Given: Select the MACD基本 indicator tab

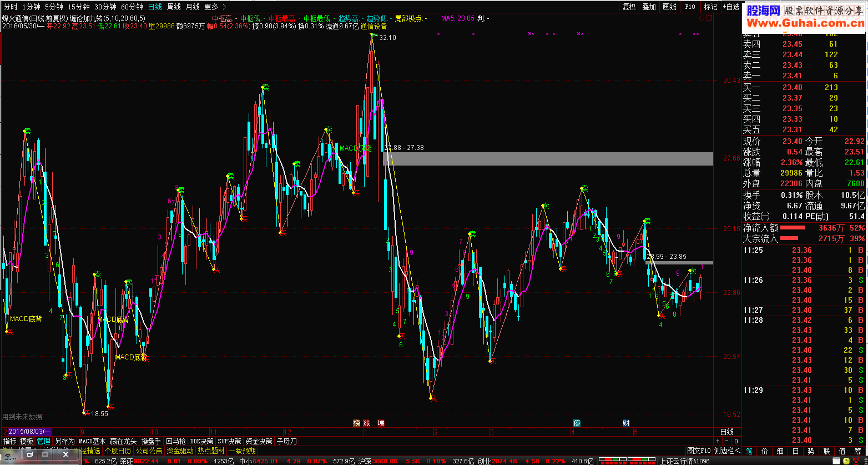Looking at the screenshot, I should point(92,441).
